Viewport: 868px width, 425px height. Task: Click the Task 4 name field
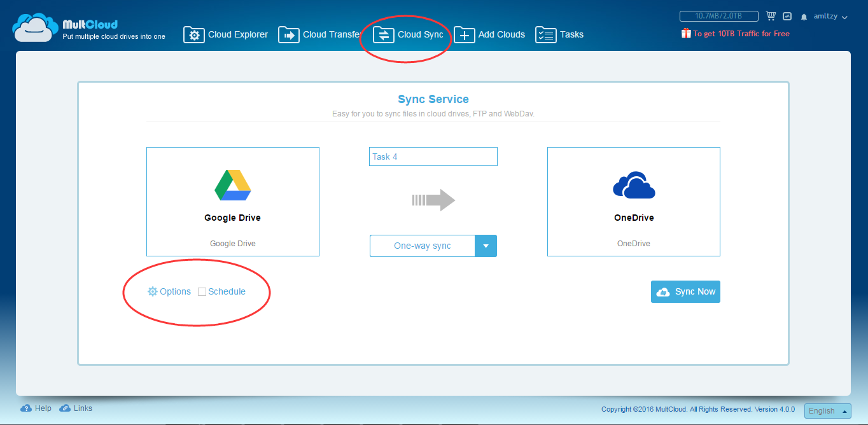coord(433,157)
